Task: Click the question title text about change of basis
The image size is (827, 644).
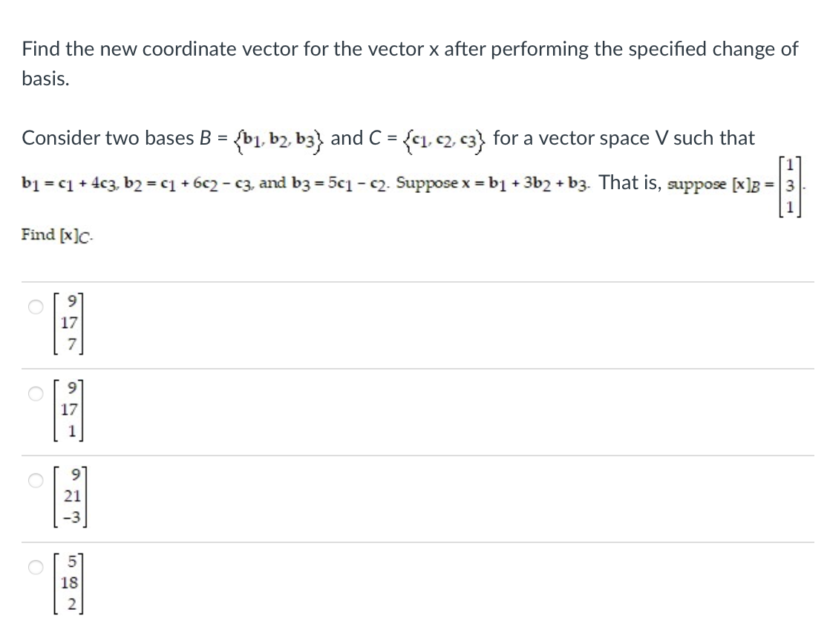Action: tap(410, 49)
